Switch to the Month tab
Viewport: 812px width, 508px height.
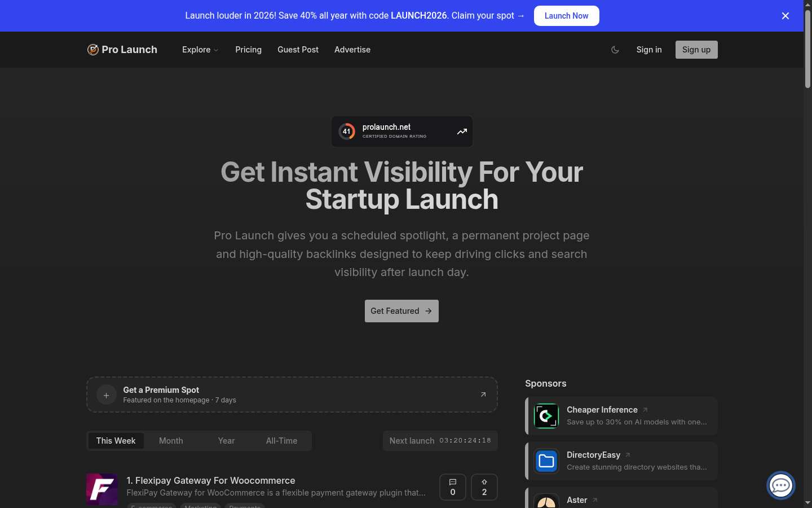point(171,441)
